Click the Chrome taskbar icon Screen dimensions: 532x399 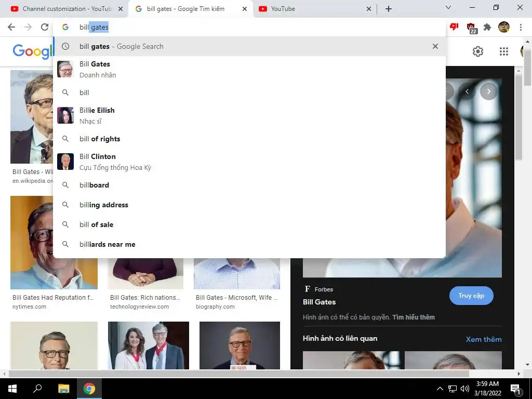coord(89,389)
